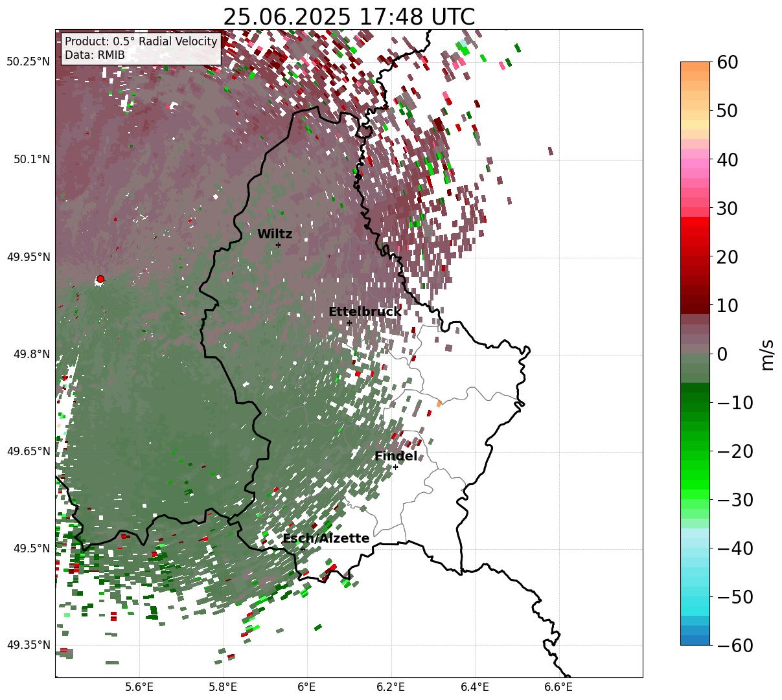Viewport: 782px width, 700px height.
Task: Select the plot title 25.06.2025 17:48 UTC
Action: (x=349, y=17)
